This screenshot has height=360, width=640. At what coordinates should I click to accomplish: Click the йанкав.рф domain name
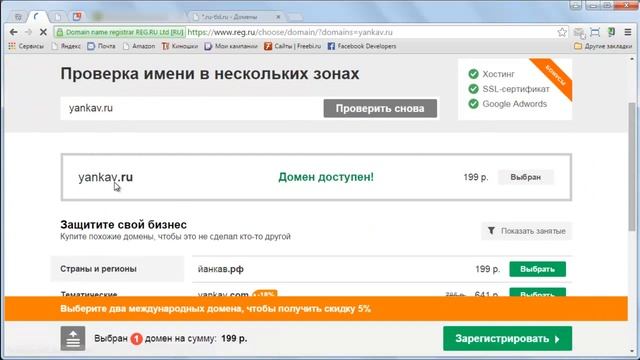click(220, 269)
